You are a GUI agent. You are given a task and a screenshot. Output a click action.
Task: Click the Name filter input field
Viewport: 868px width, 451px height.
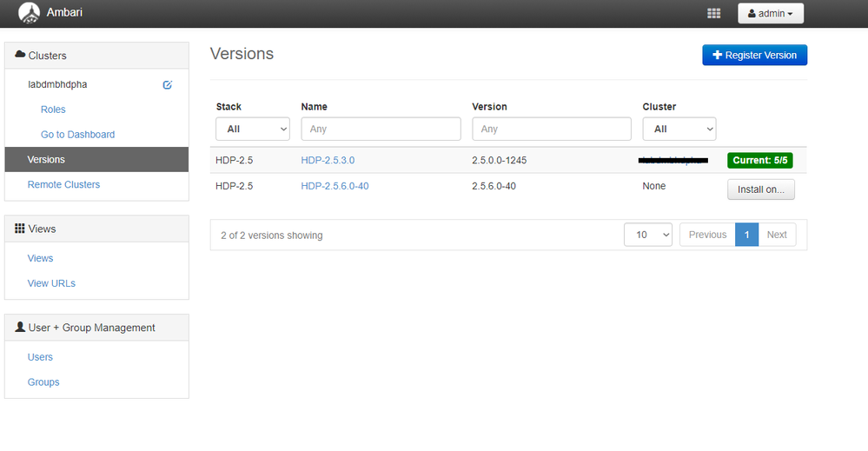click(381, 129)
